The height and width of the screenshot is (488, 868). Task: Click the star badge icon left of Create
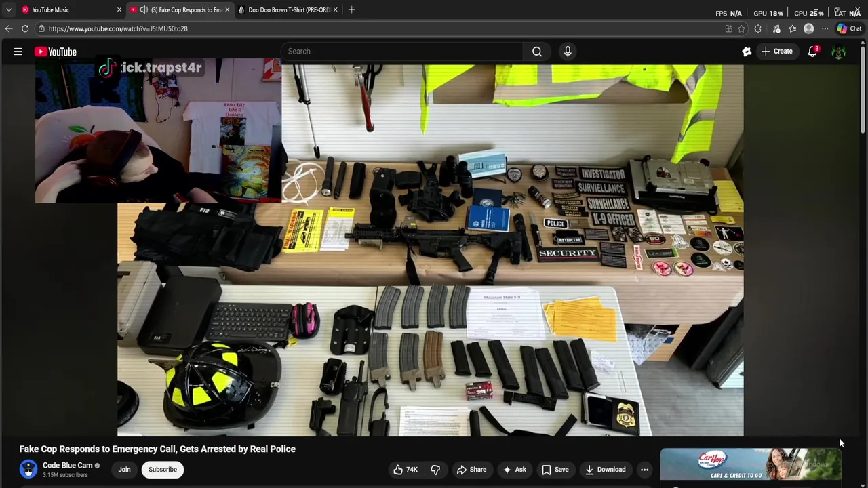(x=747, y=52)
